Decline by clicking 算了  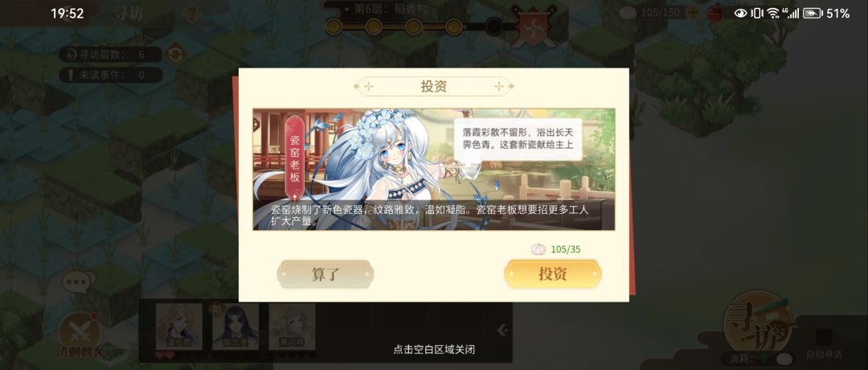(x=325, y=274)
